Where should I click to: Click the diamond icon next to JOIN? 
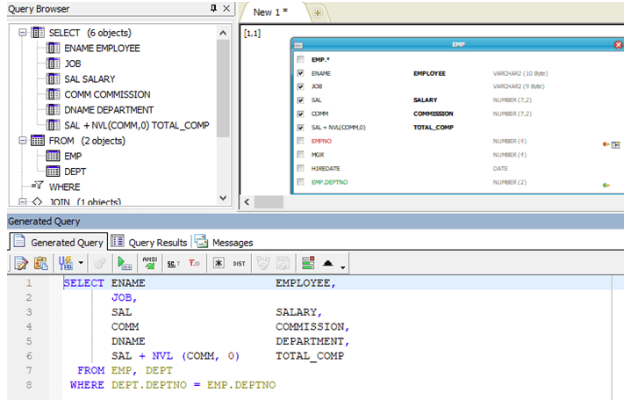37,201
